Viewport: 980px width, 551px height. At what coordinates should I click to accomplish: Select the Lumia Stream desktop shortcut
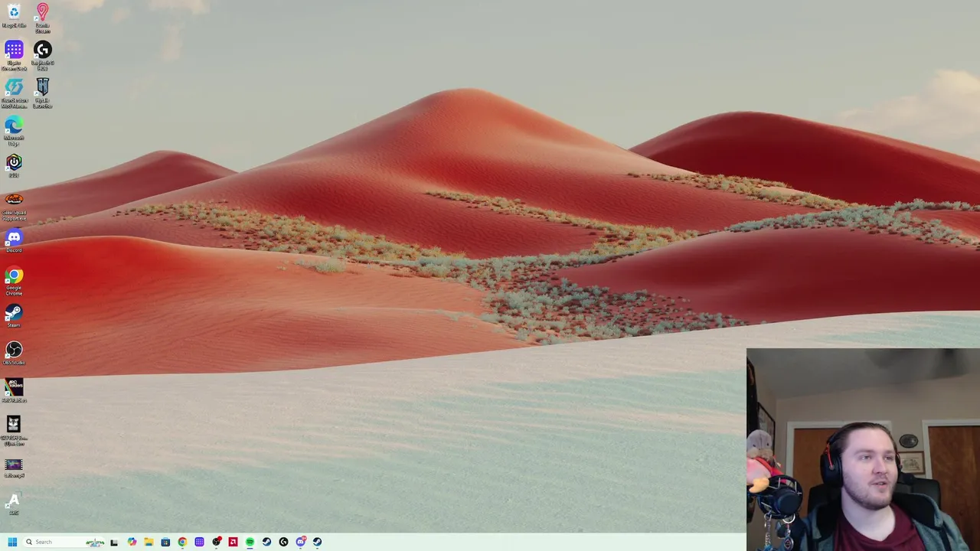[42, 18]
